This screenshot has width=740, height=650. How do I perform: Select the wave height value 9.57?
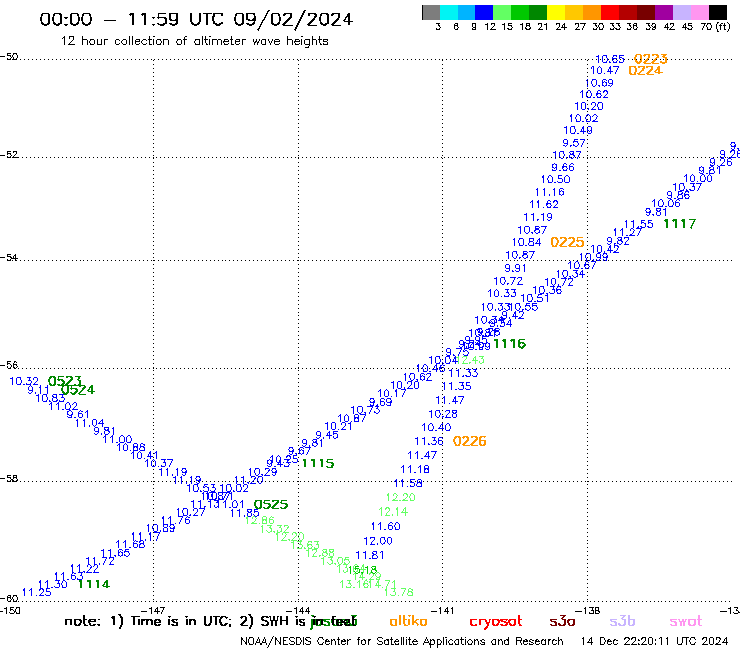[x=574, y=143]
